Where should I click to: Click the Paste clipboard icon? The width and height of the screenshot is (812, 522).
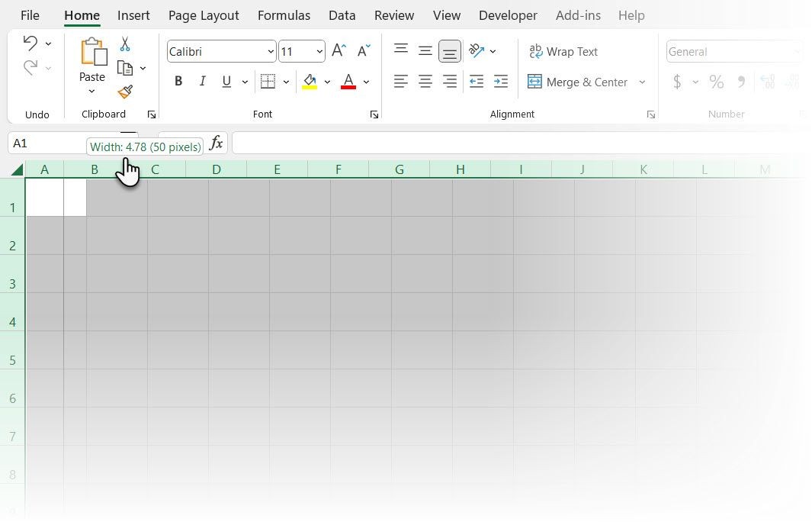click(x=93, y=51)
